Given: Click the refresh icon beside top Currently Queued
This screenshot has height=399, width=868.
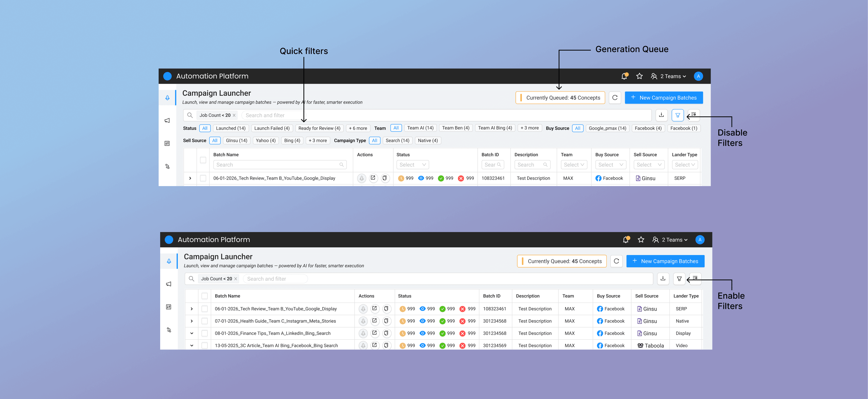Looking at the screenshot, I should coord(615,98).
